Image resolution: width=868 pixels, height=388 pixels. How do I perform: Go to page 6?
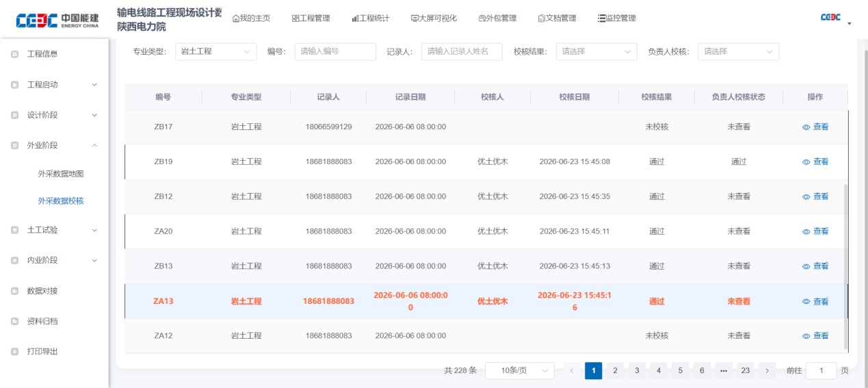[702, 371]
